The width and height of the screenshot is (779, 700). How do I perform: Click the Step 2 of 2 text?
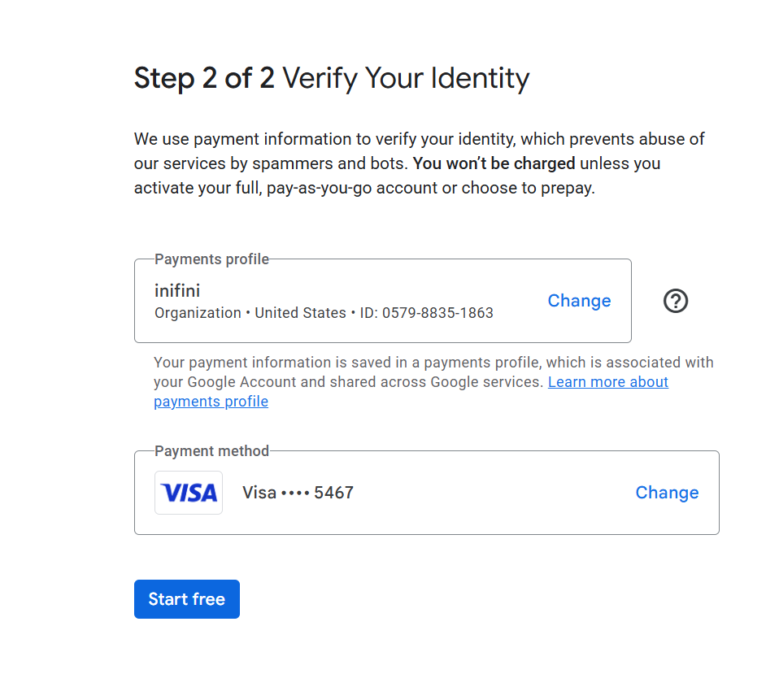point(204,78)
